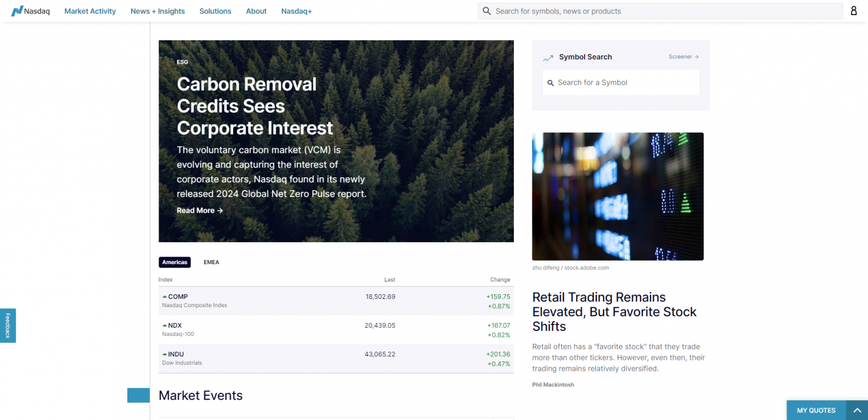Select the INDU index symbol
Viewport: 868px width, 420px height.
tap(176, 355)
